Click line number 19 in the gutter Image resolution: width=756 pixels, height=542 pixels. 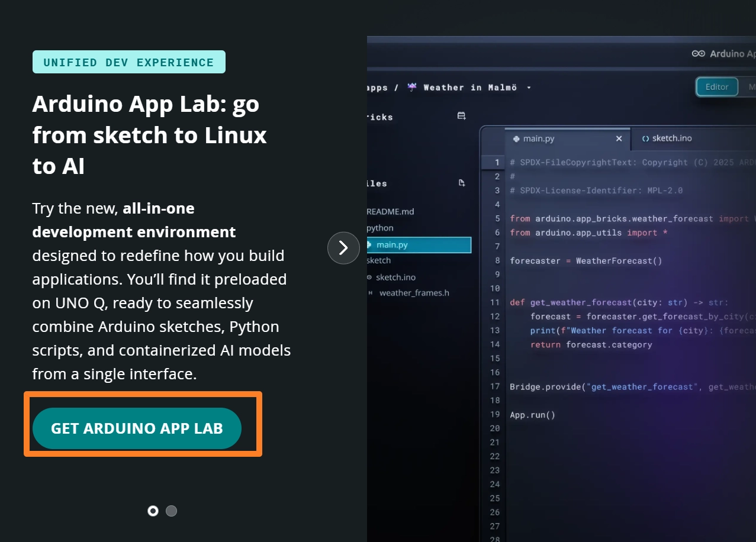pos(495,414)
